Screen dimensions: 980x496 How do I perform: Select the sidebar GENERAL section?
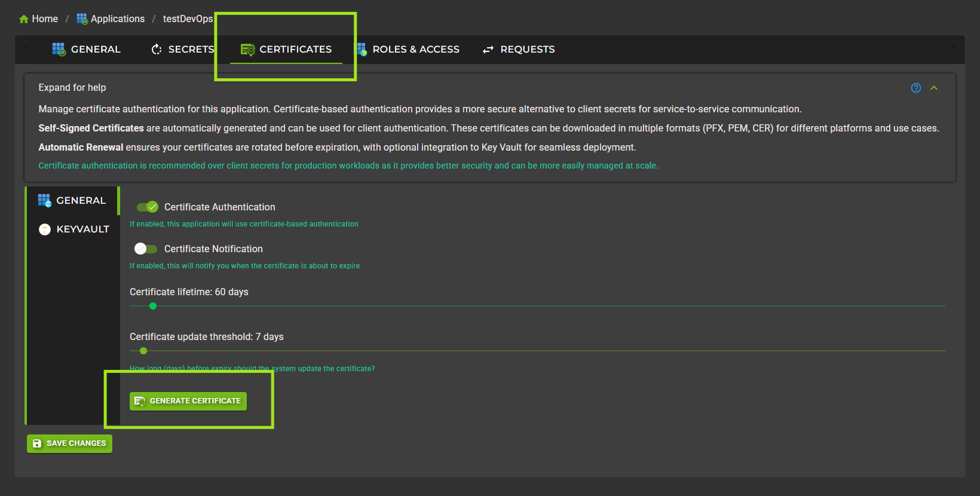click(72, 201)
